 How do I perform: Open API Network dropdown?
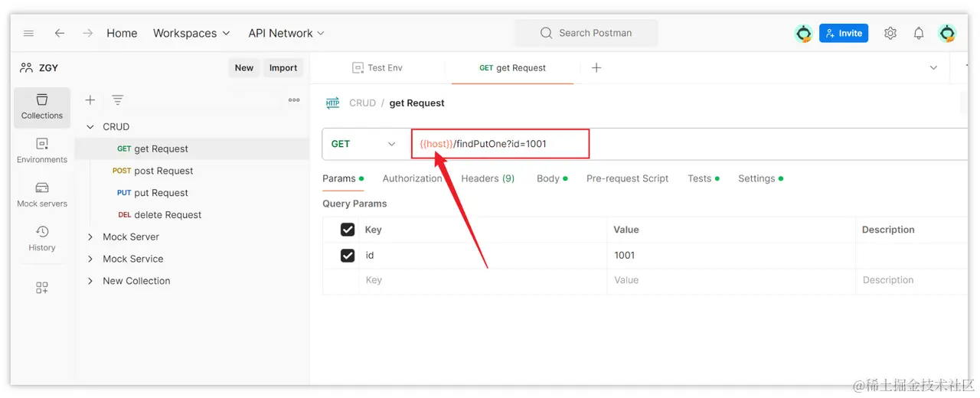286,33
